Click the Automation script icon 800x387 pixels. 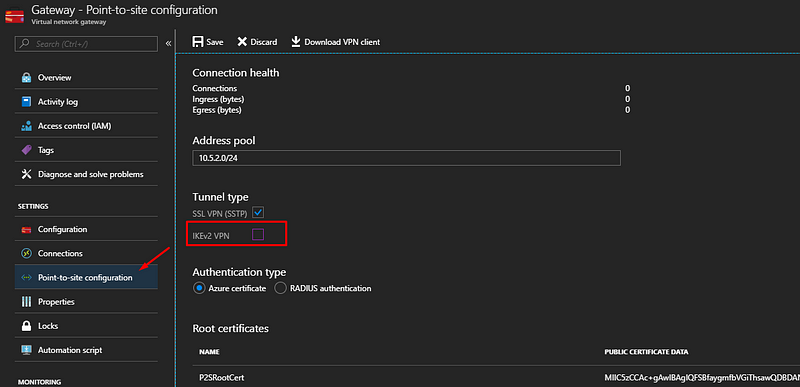coord(26,350)
